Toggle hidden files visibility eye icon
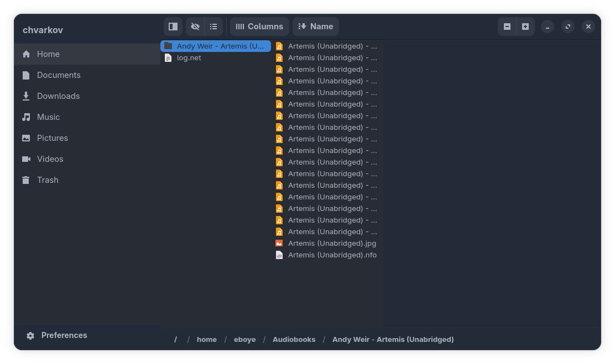This screenshot has height=364, width=615. (195, 27)
